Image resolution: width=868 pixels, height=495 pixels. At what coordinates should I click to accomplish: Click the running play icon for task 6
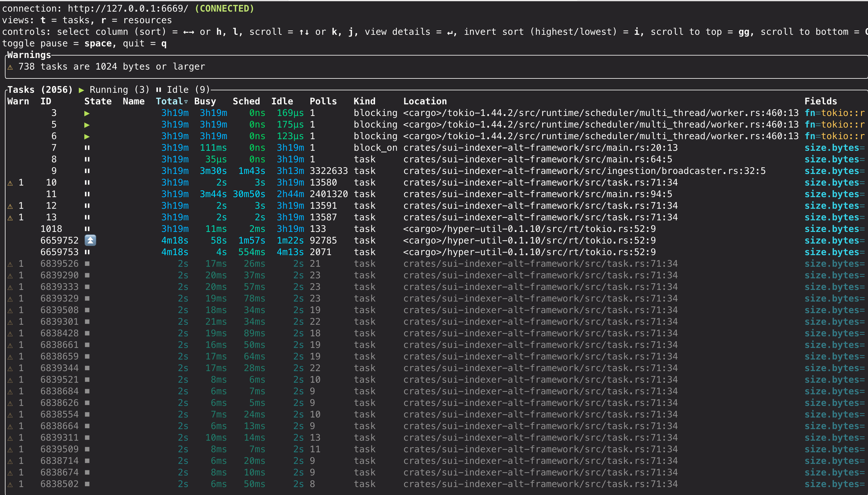(x=87, y=136)
